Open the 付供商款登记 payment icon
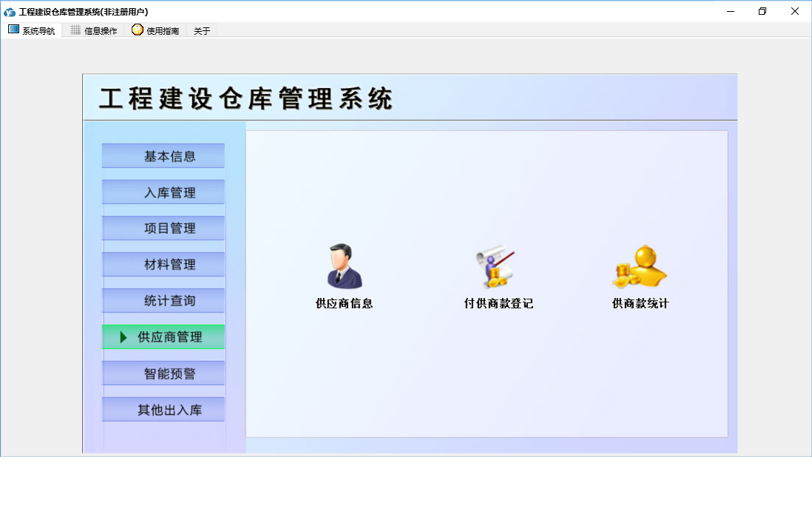 (496, 266)
